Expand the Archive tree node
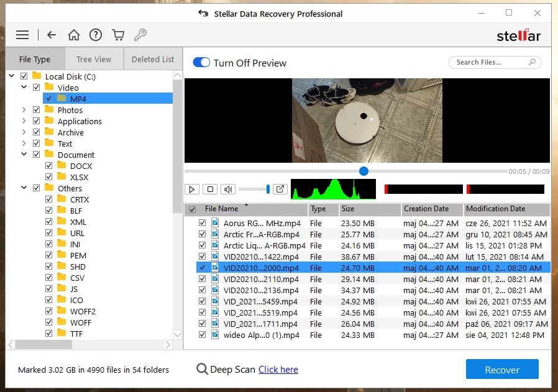This screenshot has width=558, height=392. [x=24, y=132]
